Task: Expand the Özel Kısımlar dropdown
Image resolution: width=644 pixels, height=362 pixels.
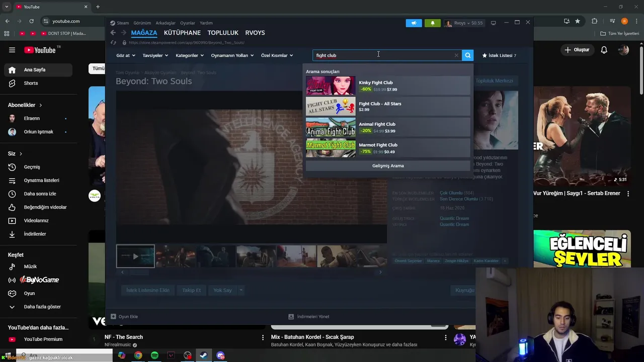Action: 277,55
